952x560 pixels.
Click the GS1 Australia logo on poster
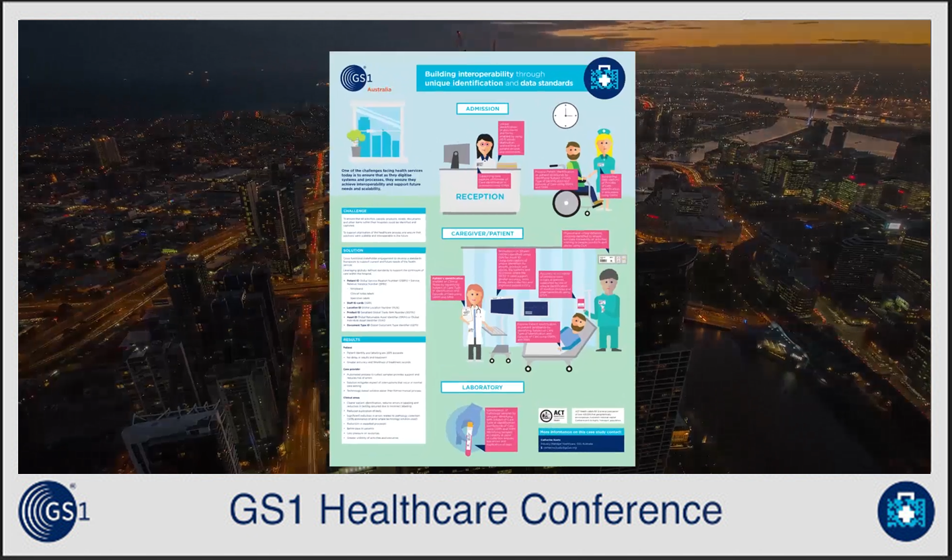[x=364, y=80]
